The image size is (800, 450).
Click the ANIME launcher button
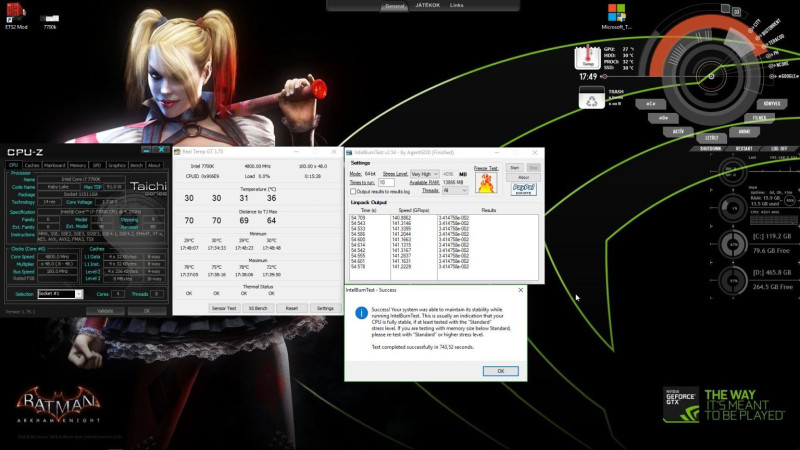[744, 132]
